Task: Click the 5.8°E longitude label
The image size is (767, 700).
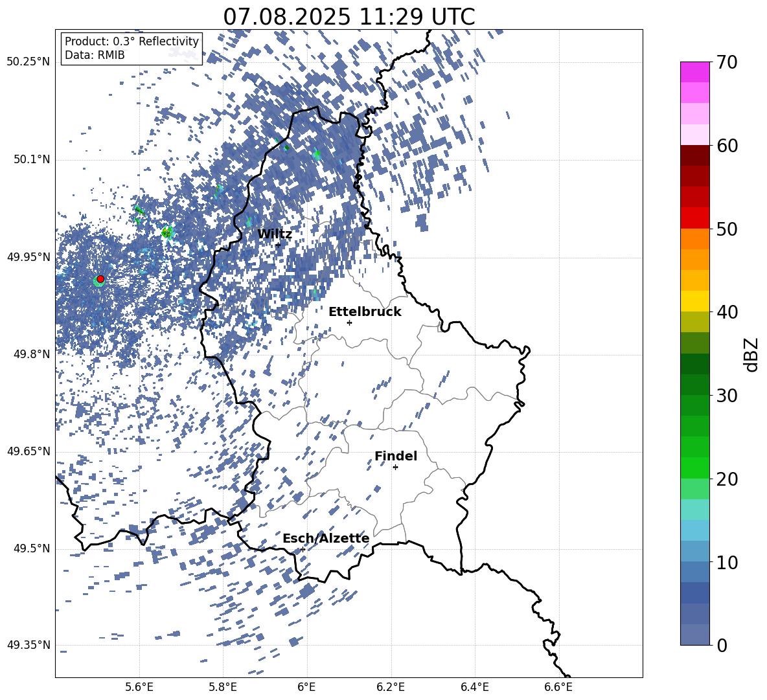Action: pyautogui.click(x=223, y=688)
